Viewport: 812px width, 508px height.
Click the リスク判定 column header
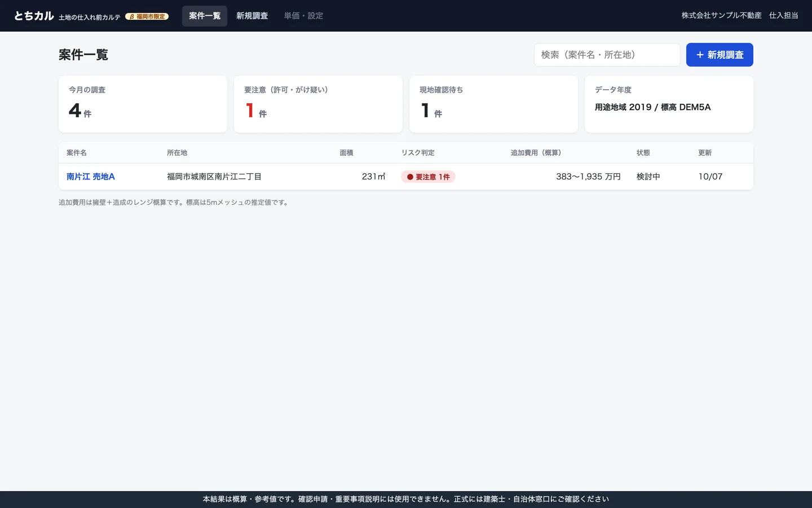pyautogui.click(x=418, y=153)
